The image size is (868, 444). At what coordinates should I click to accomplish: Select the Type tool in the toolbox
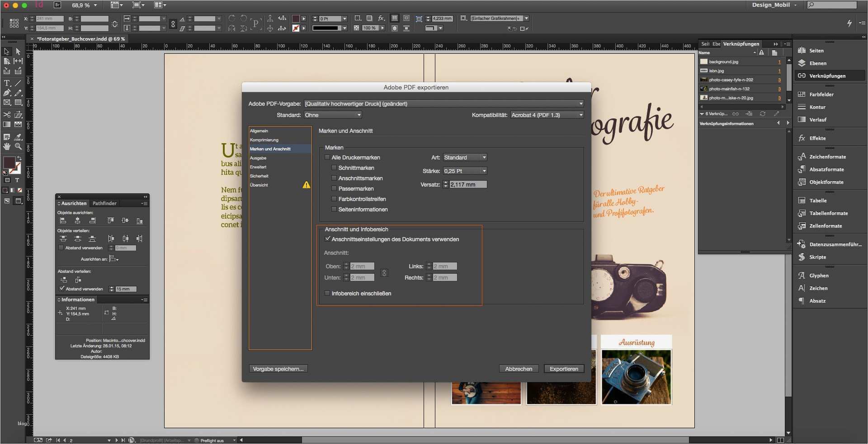(7, 83)
